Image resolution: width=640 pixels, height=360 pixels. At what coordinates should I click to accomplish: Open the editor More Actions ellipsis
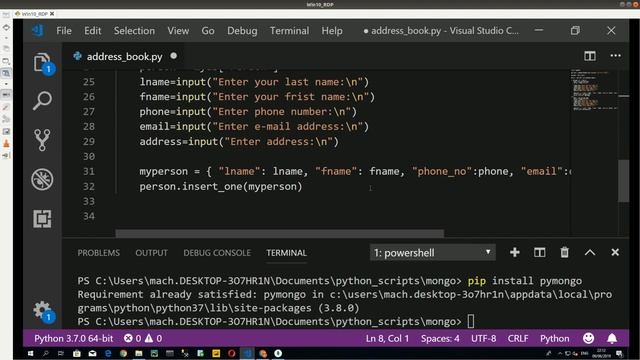[616, 56]
